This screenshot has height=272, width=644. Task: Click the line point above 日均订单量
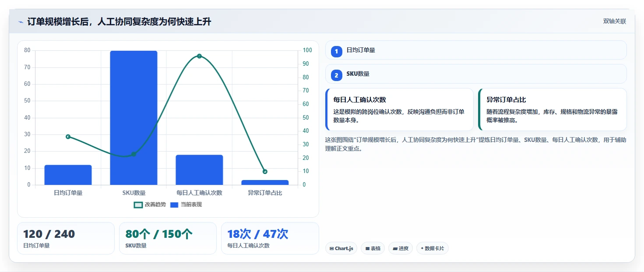pos(68,137)
